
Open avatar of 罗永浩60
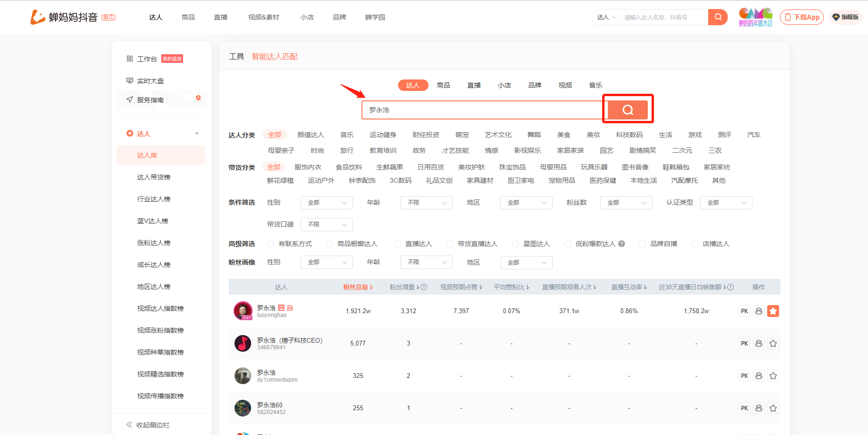[x=243, y=408]
